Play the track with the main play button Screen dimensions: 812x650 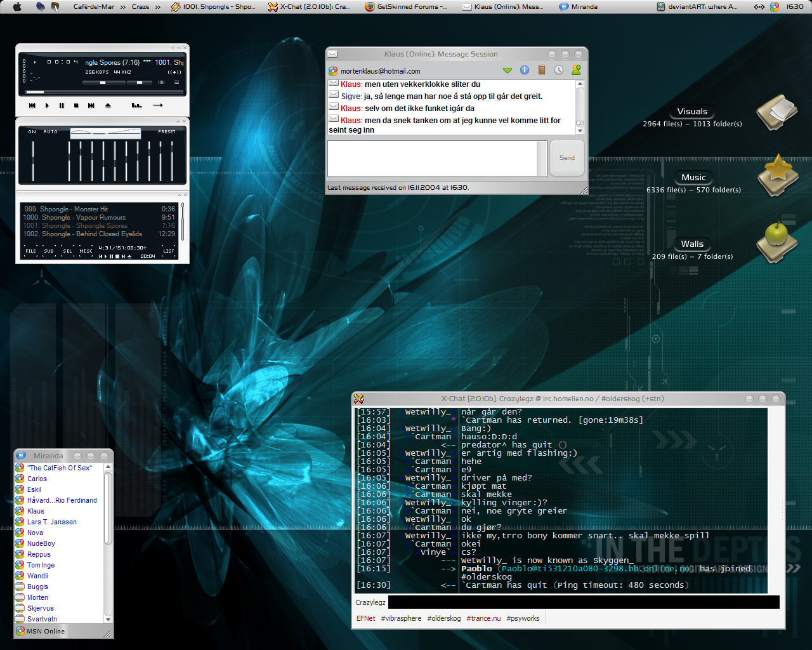pos(47,105)
